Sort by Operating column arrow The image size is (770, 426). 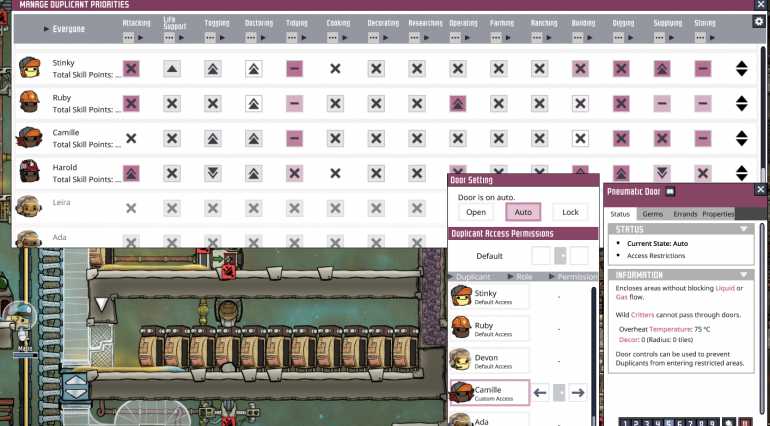(x=467, y=38)
